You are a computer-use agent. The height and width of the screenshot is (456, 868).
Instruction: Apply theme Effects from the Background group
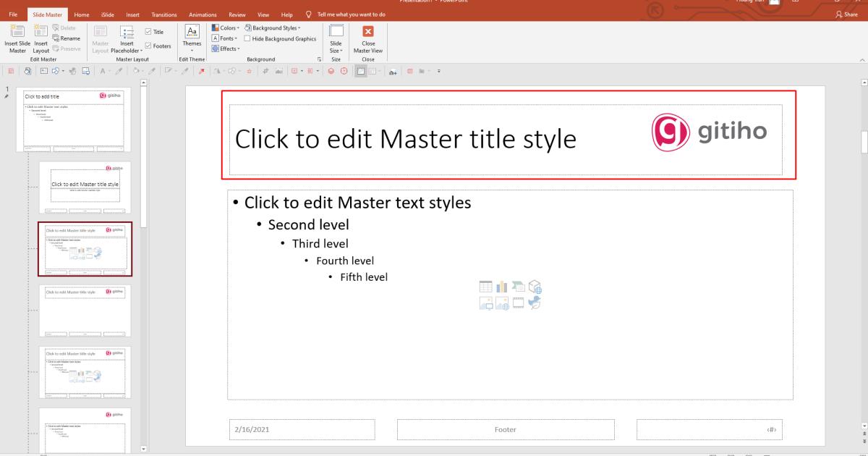(225, 48)
